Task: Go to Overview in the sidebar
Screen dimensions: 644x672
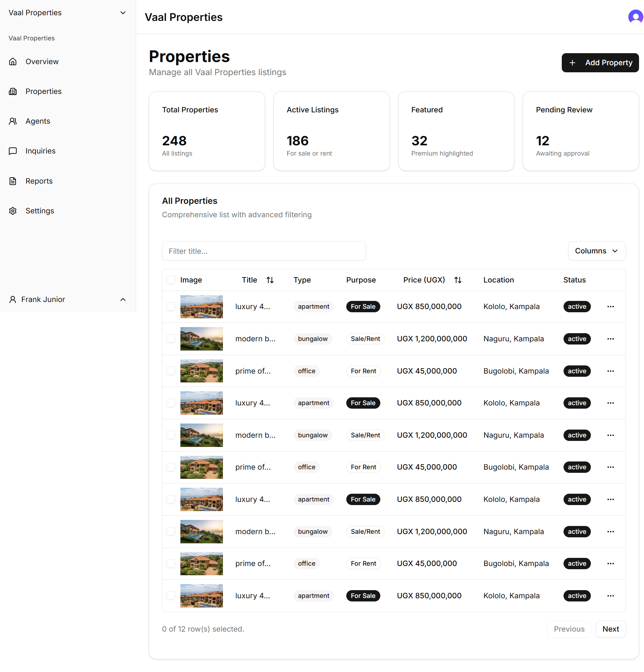Action: coord(42,62)
